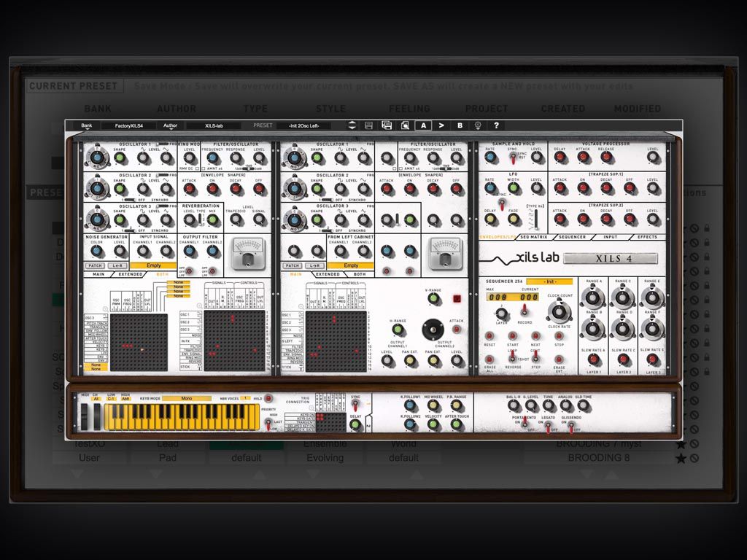The height and width of the screenshot is (560, 747).
Task: Click the A-to-B copy arrow icon
Action: point(441,125)
